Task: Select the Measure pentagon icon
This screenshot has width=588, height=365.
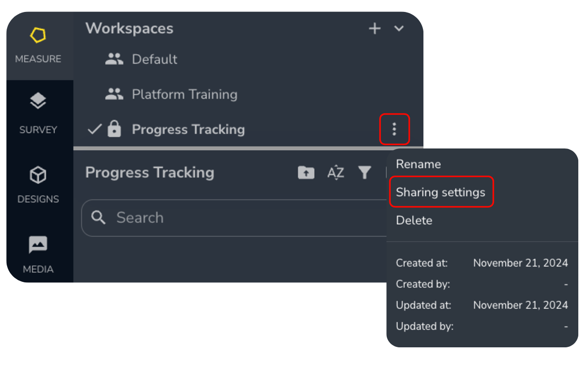Action: [38, 34]
